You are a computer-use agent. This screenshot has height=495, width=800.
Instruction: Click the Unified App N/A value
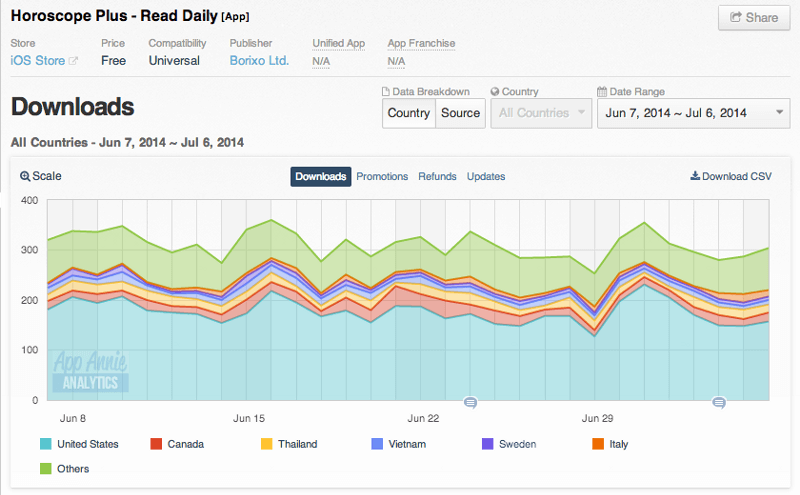pos(321,62)
